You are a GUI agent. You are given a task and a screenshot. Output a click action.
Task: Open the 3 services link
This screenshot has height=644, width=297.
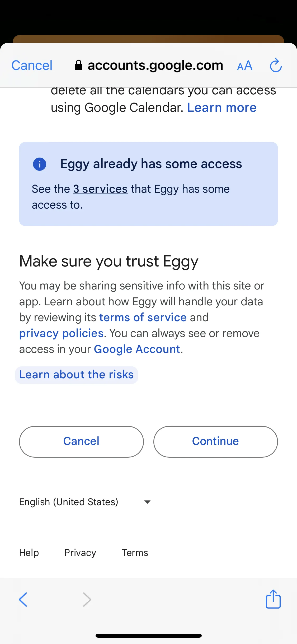click(x=100, y=189)
